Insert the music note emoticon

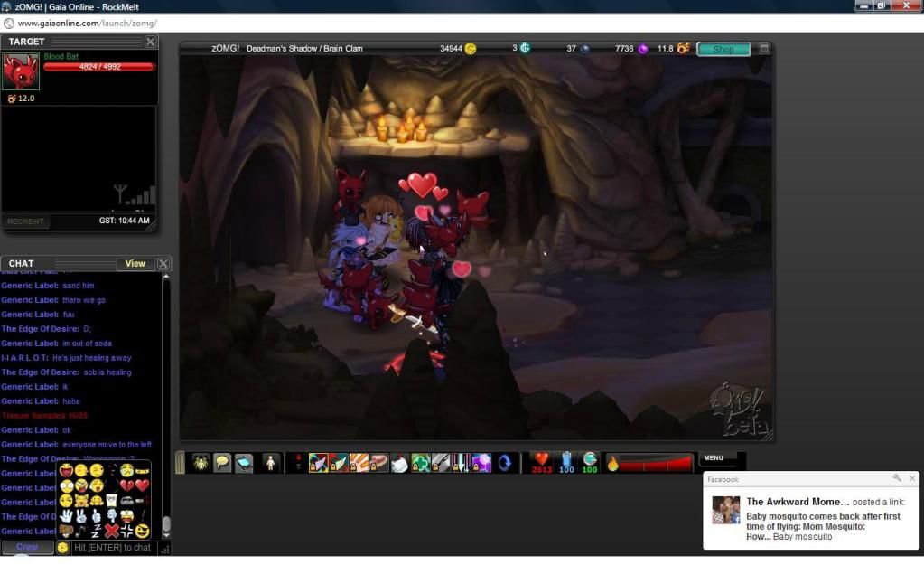pyautogui.click(x=80, y=532)
